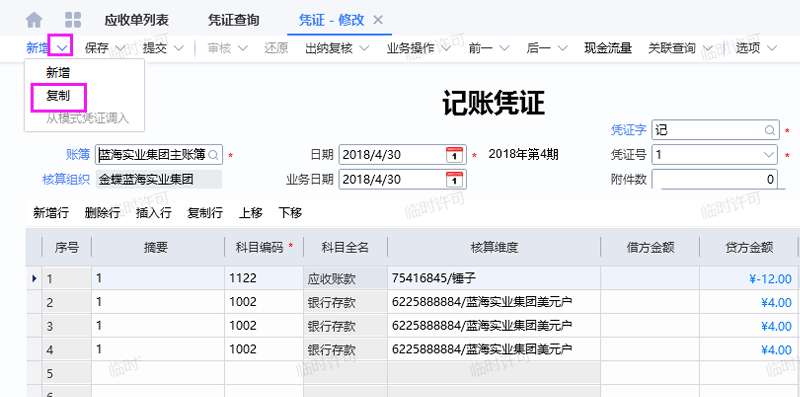Select the ¥4.00 贷方金额 cell in row 3

pyautogui.click(x=747, y=326)
